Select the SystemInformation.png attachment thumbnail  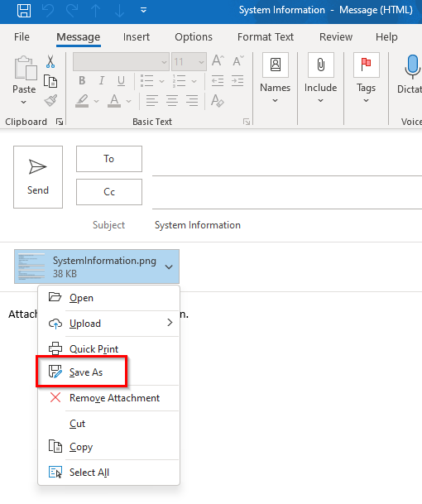pyautogui.click(x=31, y=266)
